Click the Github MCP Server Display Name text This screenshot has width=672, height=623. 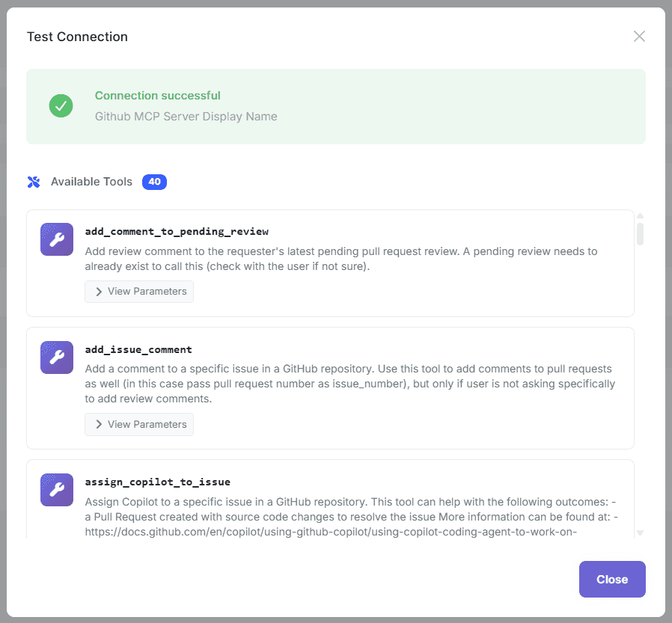pos(186,116)
